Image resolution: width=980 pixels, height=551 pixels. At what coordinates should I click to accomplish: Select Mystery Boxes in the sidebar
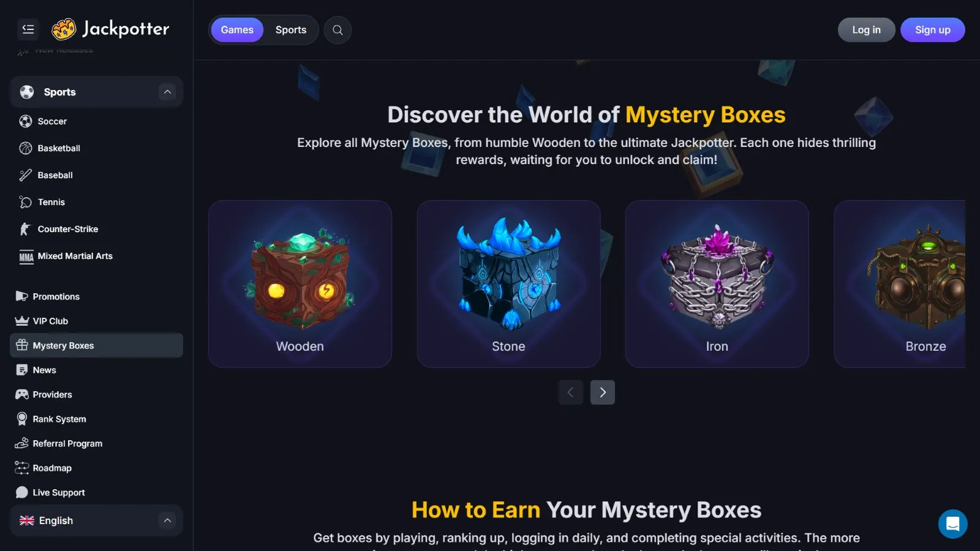click(96, 345)
